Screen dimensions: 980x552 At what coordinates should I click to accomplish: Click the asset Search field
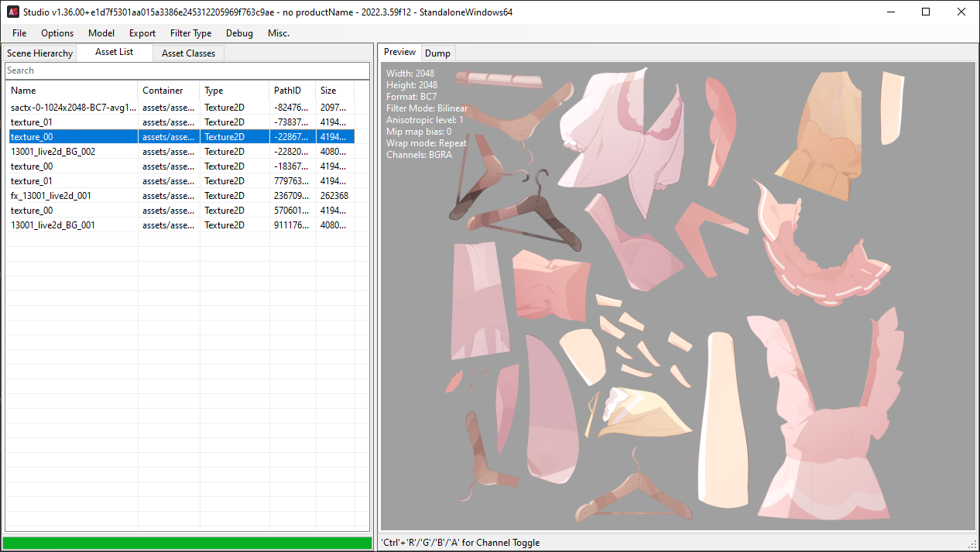[x=187, y=70]
